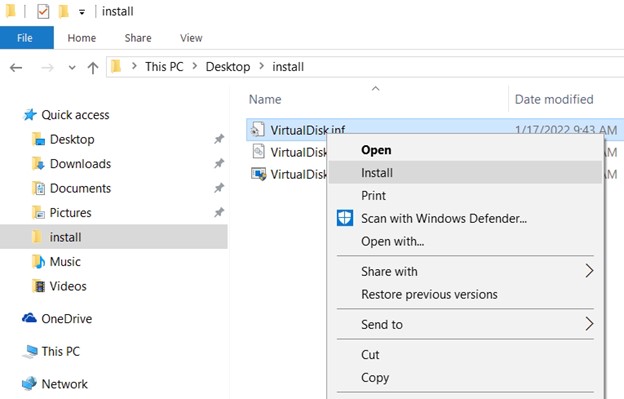The image size is (624, 399).
Task: Choose Open from the context menu
Action: click(x=465, y=150)
